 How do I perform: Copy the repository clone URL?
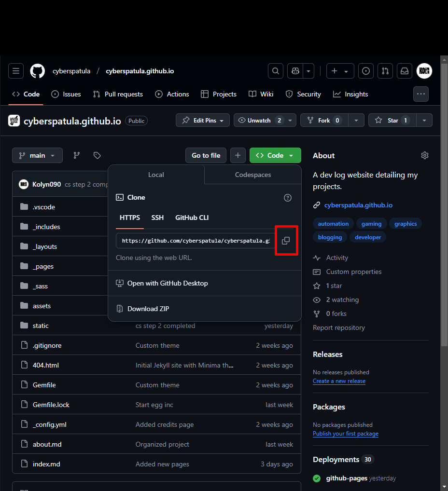(x=286, y=240)
